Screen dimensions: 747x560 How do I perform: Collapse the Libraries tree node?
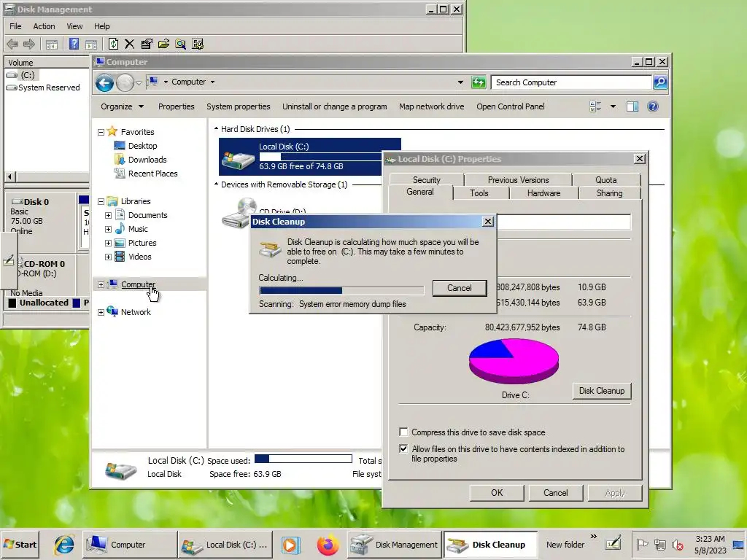[101, 201]
